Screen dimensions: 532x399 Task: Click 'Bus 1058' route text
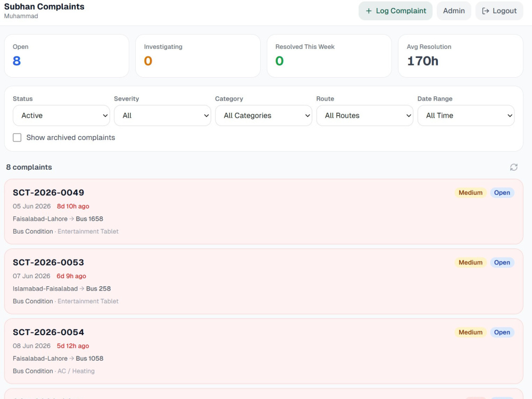point(89,359)
